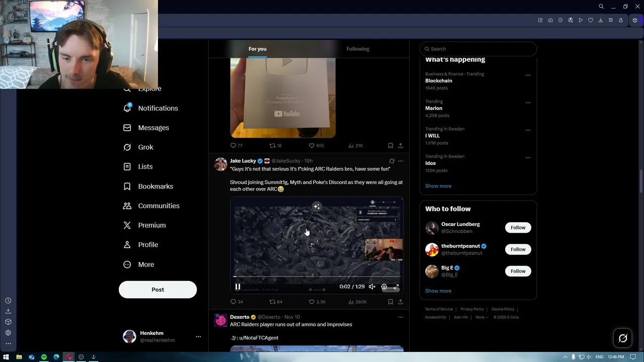Pause the ARC Raiders video

pyautogui.click(x=237, y=287)
